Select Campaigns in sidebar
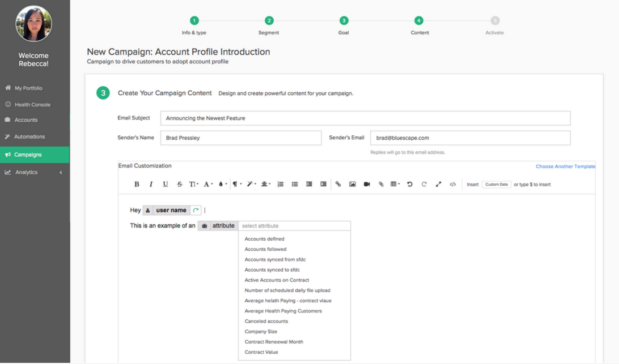The height and width of the screenshot is (364, 619). (35, 155)
